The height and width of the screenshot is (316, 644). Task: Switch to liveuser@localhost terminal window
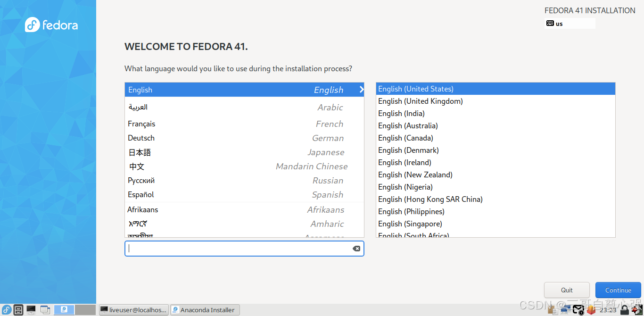(x=133, y=310)
